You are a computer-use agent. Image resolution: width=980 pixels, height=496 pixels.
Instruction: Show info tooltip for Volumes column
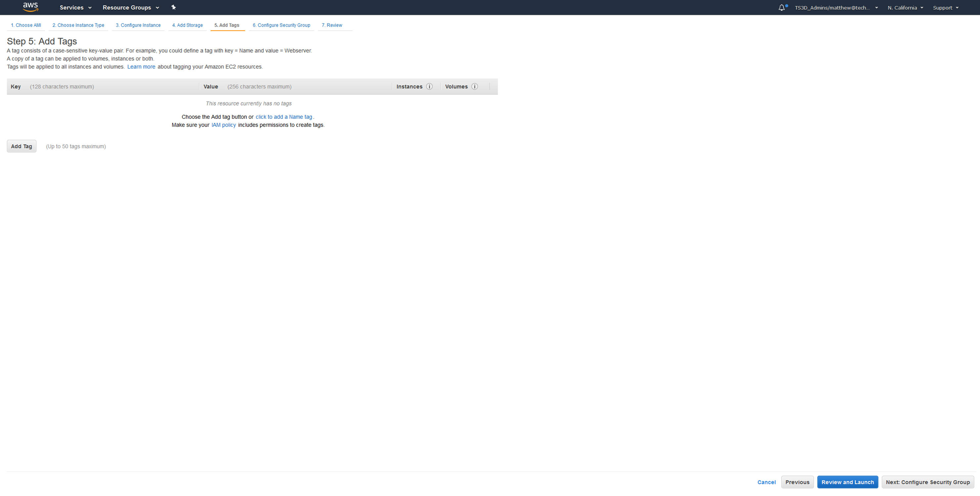pos(474,86)
